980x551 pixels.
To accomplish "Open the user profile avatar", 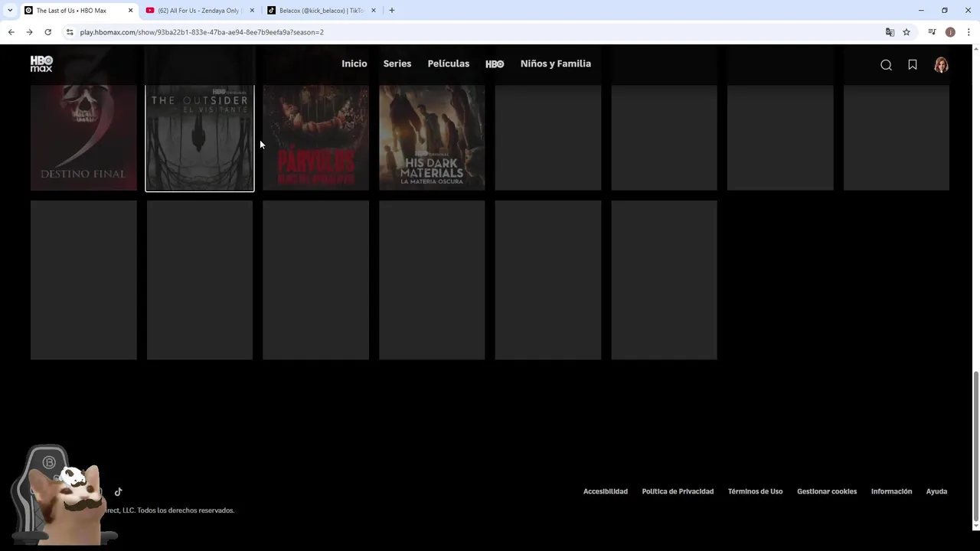I will [941, 65].
